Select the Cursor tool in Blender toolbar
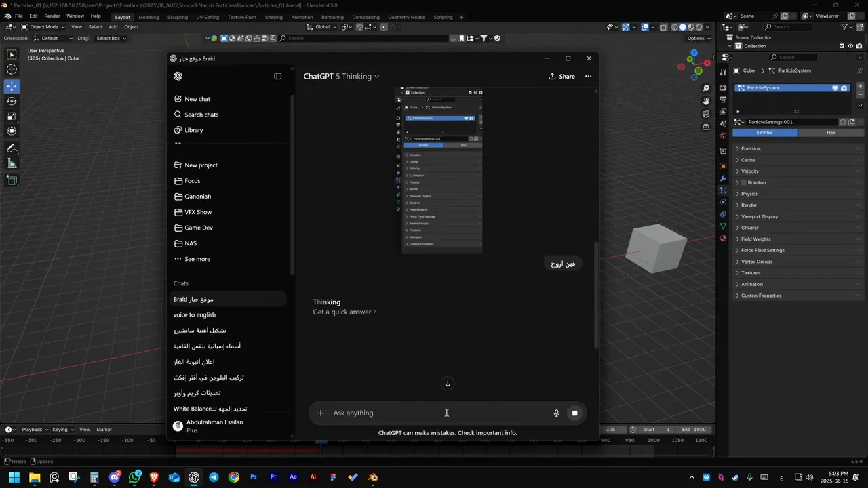This screenshot has height=488, width=868. [x=12, y=69]
